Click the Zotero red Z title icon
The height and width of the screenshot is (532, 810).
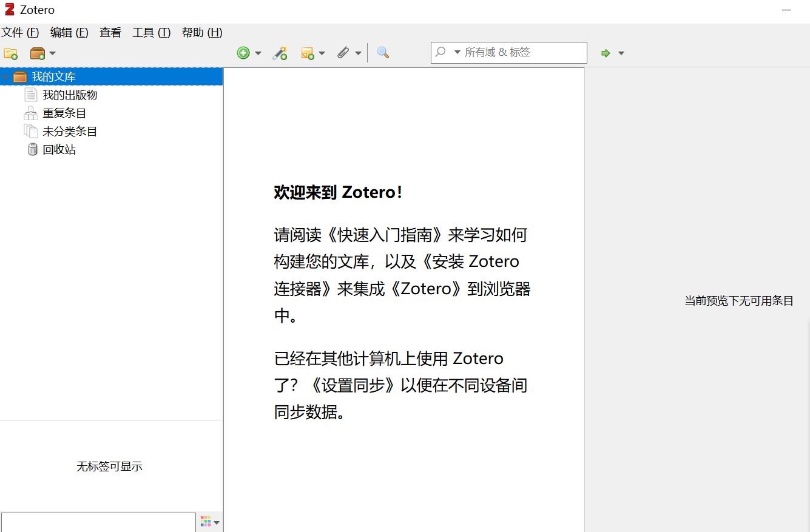click(10, 9)
